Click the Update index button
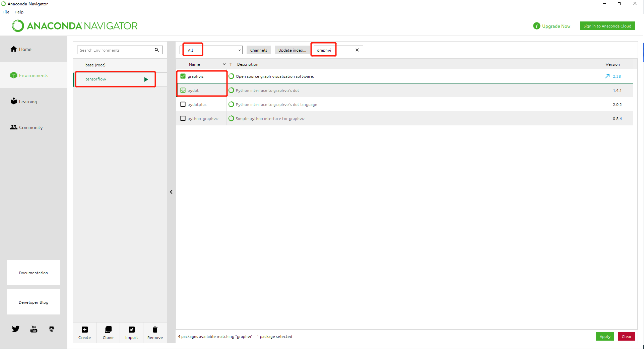 coord(292,50)
